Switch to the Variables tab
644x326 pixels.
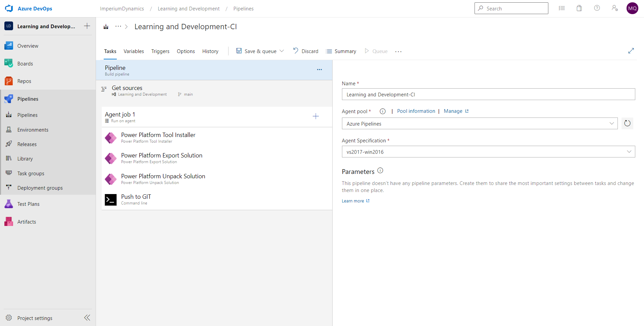(x=134, y=51)
